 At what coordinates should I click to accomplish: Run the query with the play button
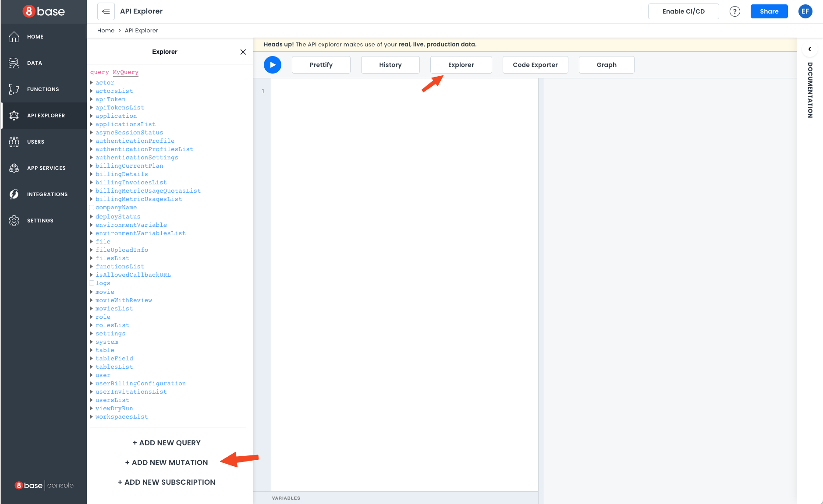(272, 65)
